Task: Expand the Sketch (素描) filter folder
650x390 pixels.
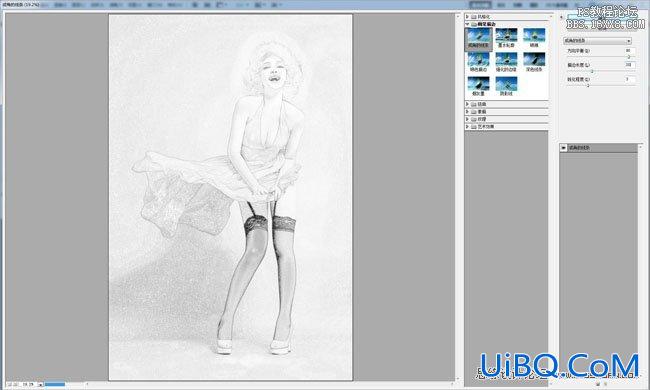Action: click(x=468, y=111)
